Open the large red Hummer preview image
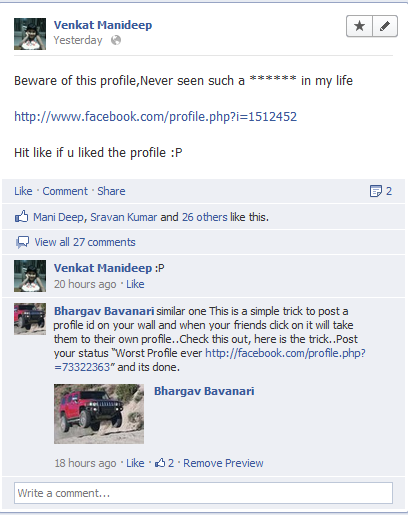The width and height of the screenshot is (408, 515). tap(99, 414)
